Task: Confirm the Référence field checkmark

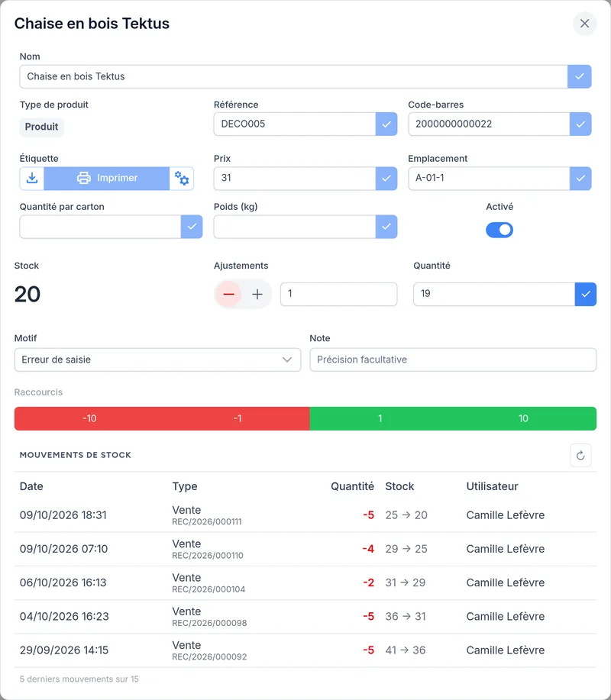Action: coord(386,124)
